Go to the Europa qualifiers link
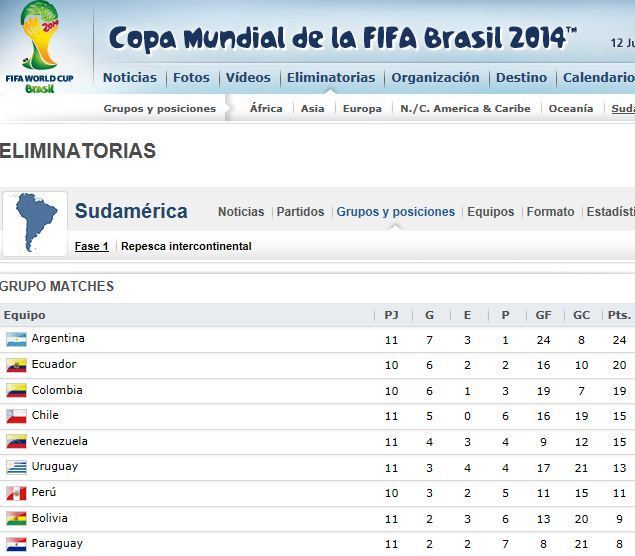Image resolution: width=635 pixels, height=556 pixels. (x=362, y=109)
